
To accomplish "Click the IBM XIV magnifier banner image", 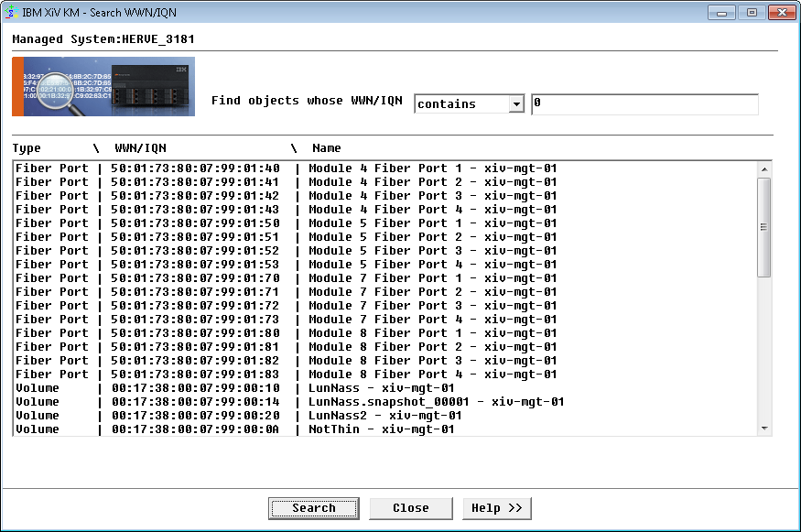I will point(103,86).
